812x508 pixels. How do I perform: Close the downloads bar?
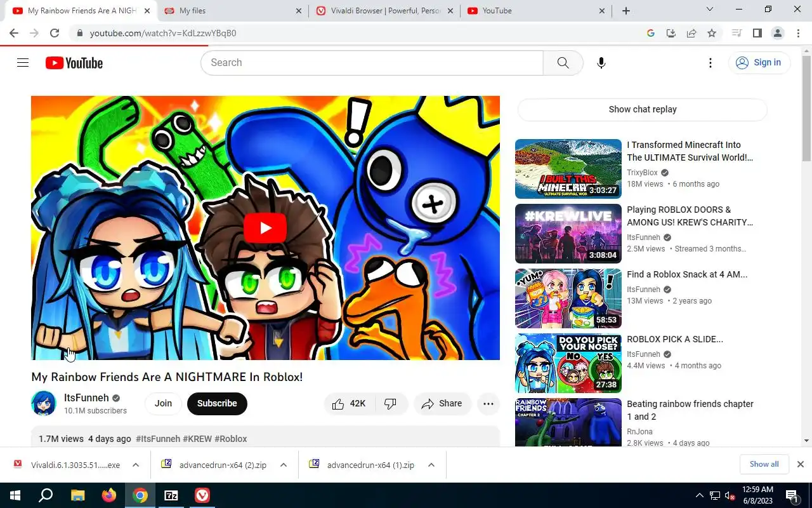click(801, 464)
